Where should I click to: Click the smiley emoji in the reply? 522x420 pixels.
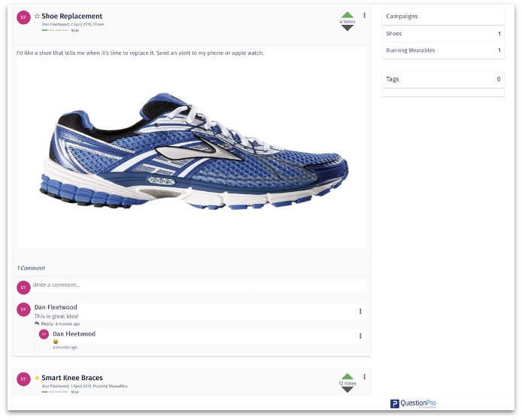55,342
